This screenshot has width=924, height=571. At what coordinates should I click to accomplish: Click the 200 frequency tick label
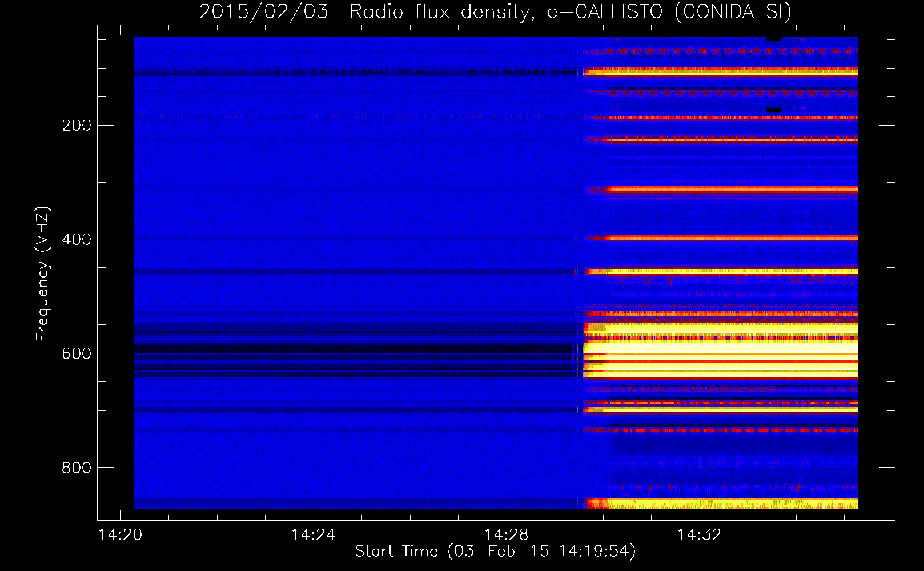[77, 125]
